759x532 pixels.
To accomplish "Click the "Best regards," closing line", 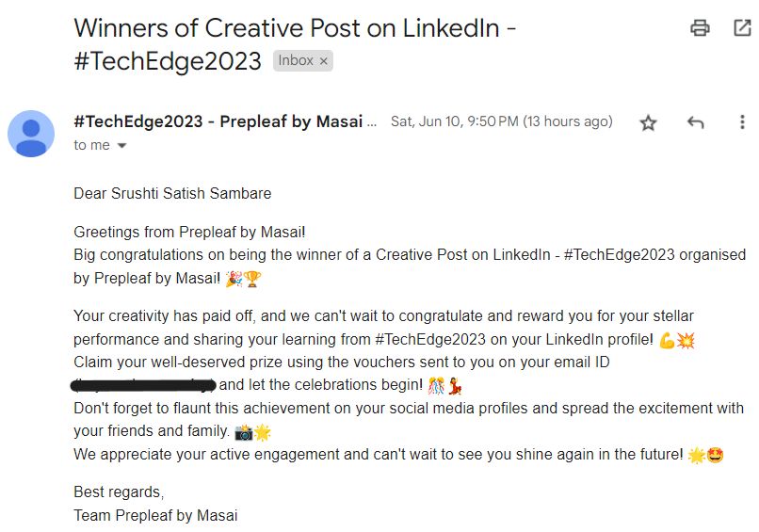I will pyautogui.click(x=119, y=492).
